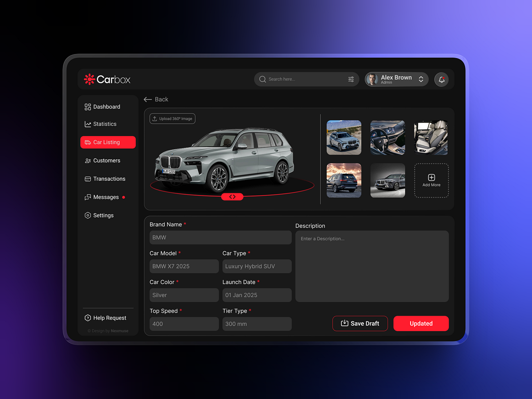The image size is (532, 399).
Task: Open the Dashboard menu label
Action: click(x=107, y=107)
